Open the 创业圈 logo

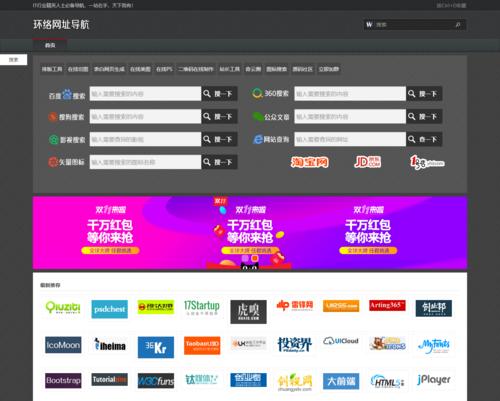coord(248,380)
